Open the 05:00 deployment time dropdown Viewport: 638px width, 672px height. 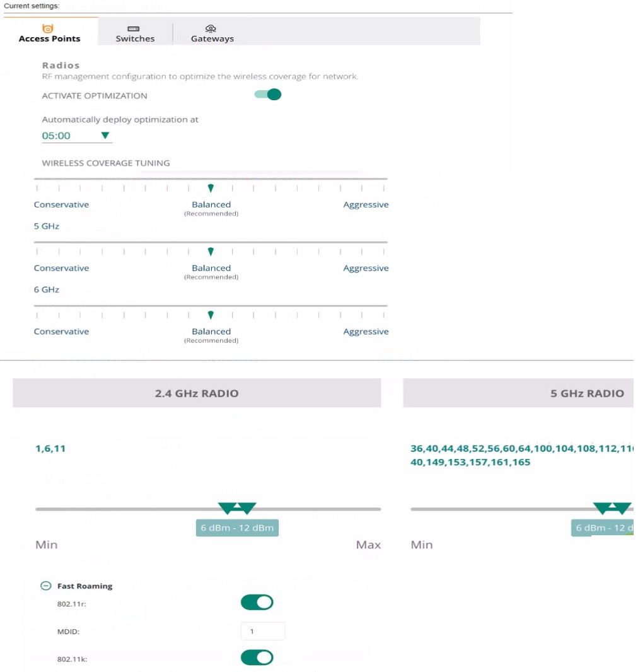tap(105, 136)
